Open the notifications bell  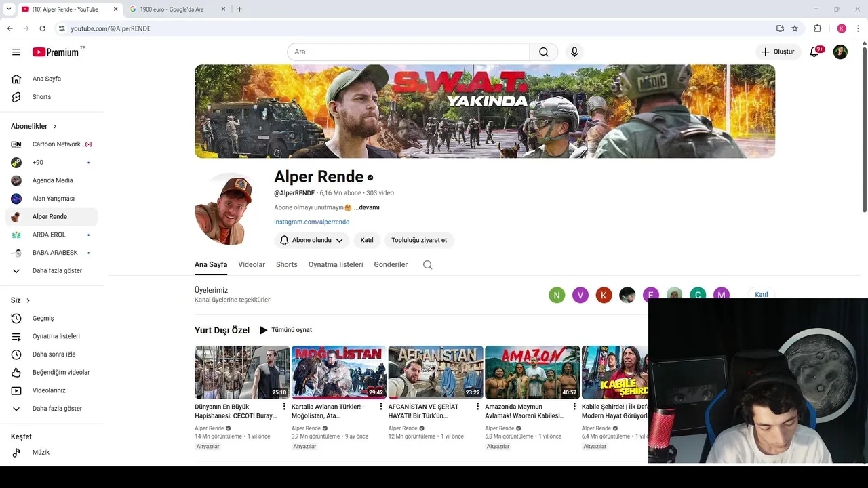click(x=815, y=52)
